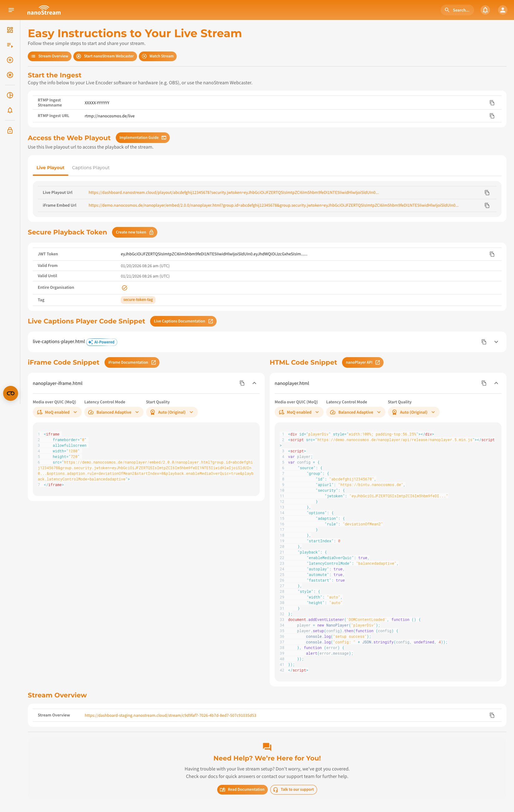
Task: Copy the RTMP Ingest Streamname
Action: click(492, 103)
